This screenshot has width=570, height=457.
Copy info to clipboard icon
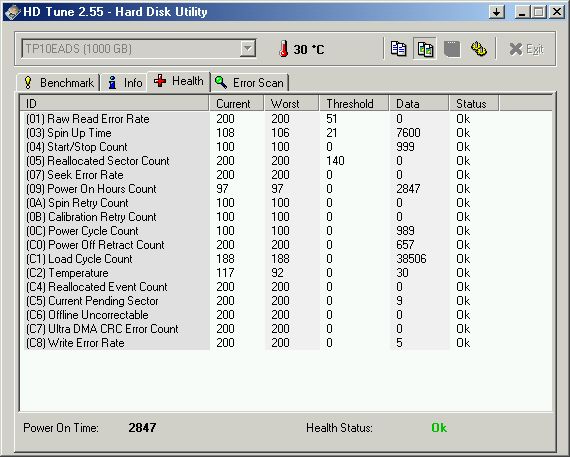(398, 49)
